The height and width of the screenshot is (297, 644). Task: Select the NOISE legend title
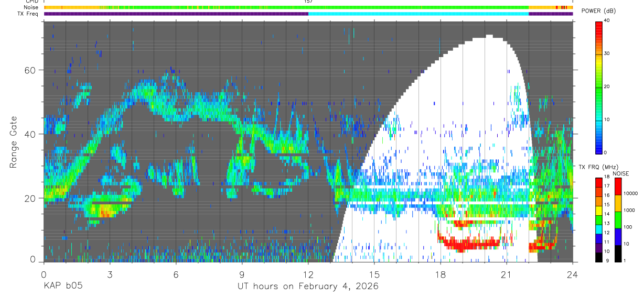point(620,173)
